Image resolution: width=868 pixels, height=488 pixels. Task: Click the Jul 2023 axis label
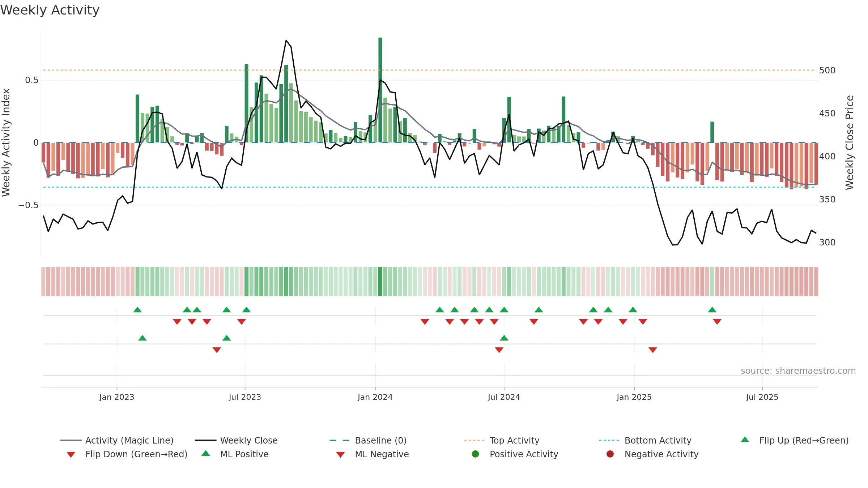(245, 397)
